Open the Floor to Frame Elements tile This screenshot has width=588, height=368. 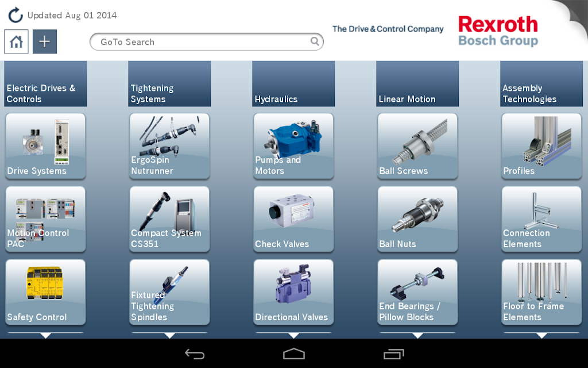(x=541, y=292)
